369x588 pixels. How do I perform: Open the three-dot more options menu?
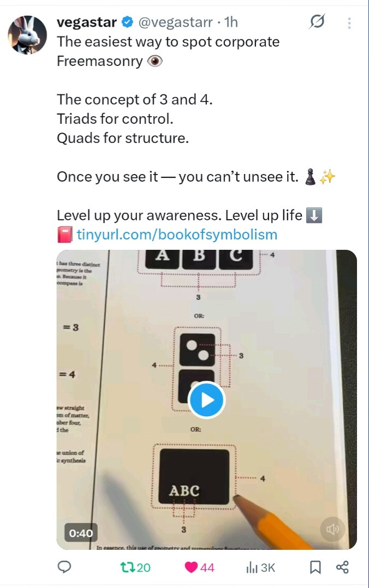[x=349, y=23]
